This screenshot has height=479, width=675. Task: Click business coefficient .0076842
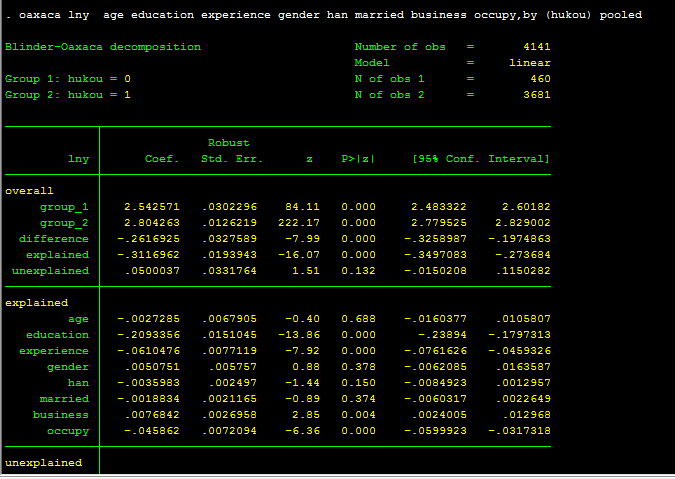[x=152, y=414]
